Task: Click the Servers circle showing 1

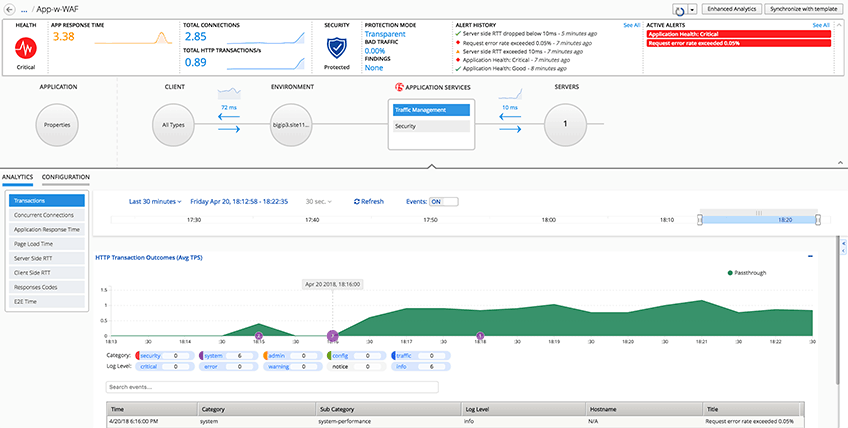Action: point(565,124)
